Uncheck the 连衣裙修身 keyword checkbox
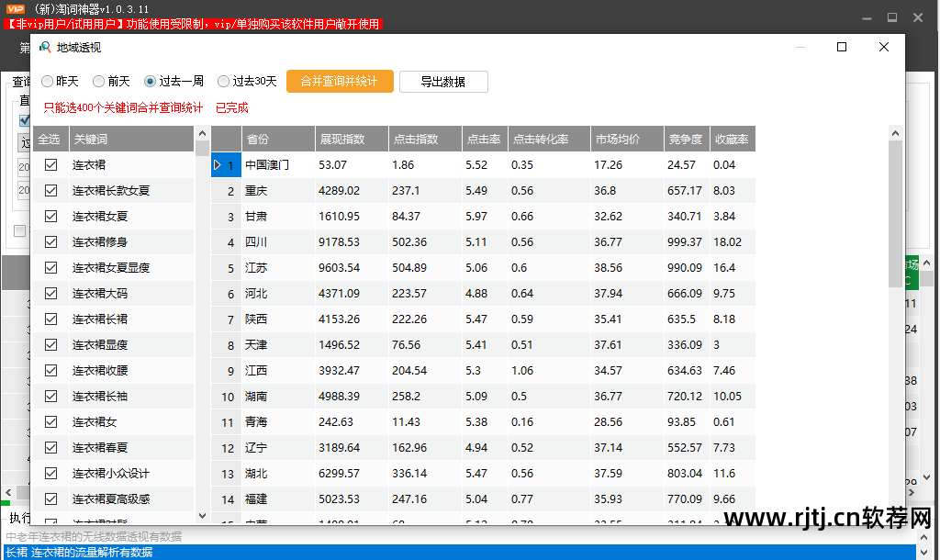 (x=51, y=242)
